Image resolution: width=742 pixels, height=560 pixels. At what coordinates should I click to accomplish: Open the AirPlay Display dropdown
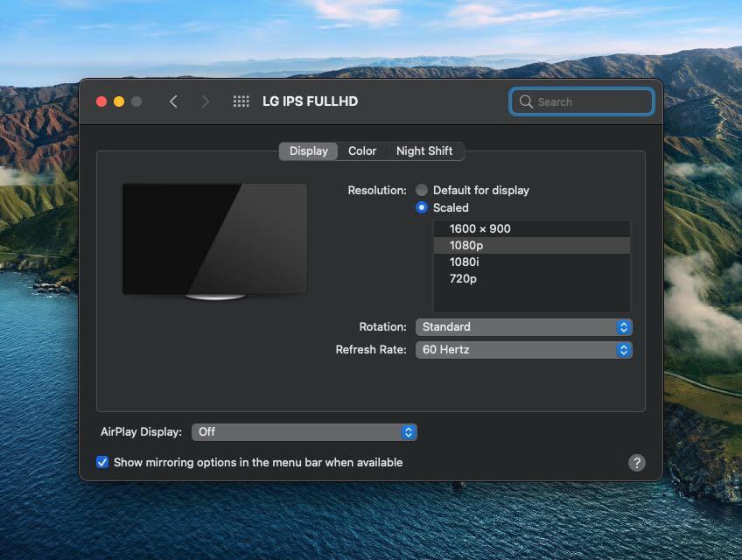304,432
